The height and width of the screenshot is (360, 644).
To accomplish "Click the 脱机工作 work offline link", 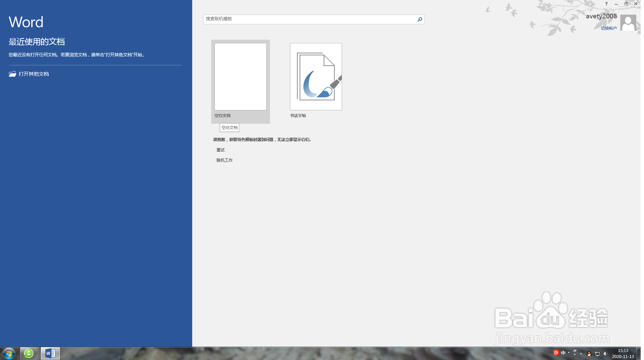I will pyautogui.click(x=225, y=160).
